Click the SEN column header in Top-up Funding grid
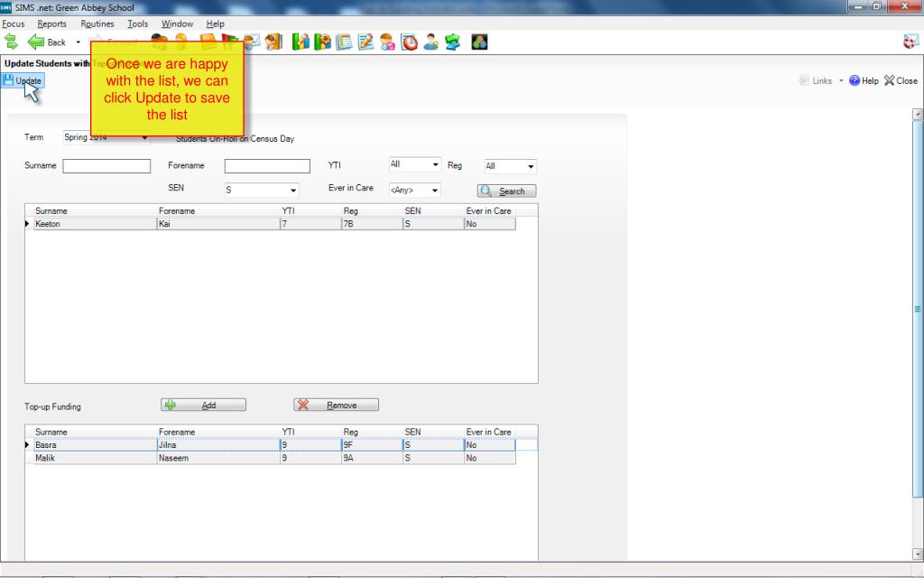This screenshot has height=578, width=924. click(x=434, y=433)
